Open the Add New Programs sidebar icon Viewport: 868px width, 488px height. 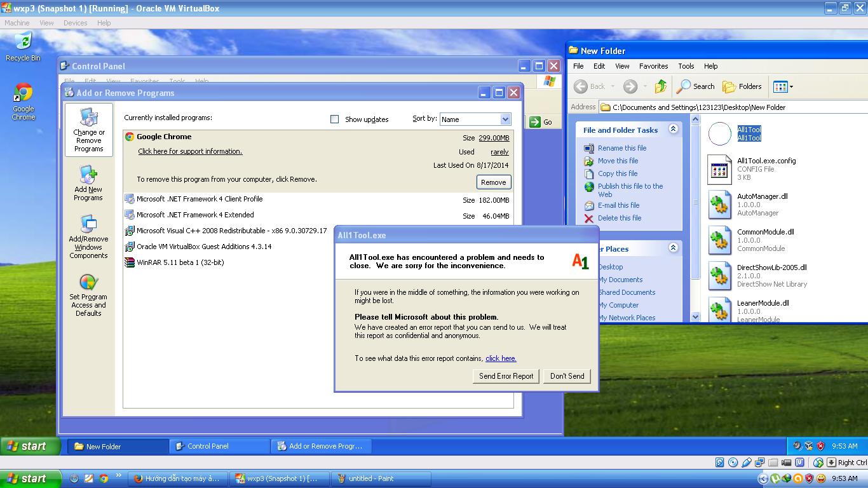click(x=88, y=183)
